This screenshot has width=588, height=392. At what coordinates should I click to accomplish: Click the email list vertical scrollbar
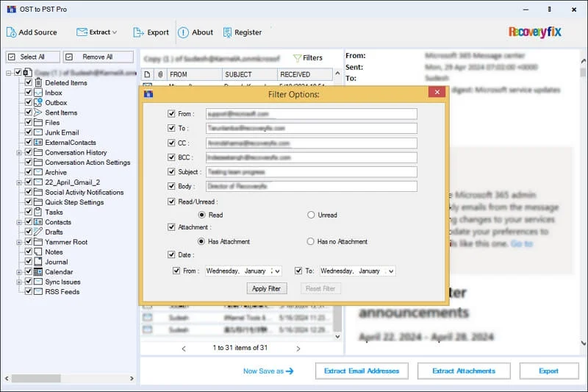[x=337, y=319]
